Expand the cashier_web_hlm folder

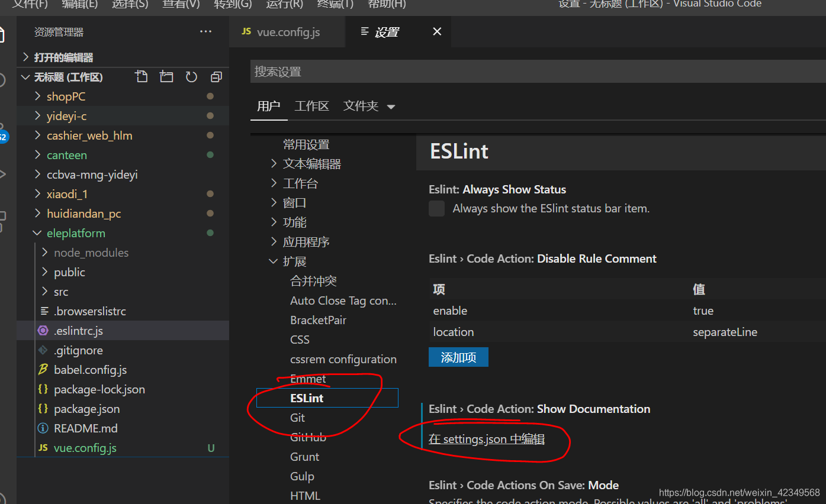pyautogui.click(x=37, y=135)
